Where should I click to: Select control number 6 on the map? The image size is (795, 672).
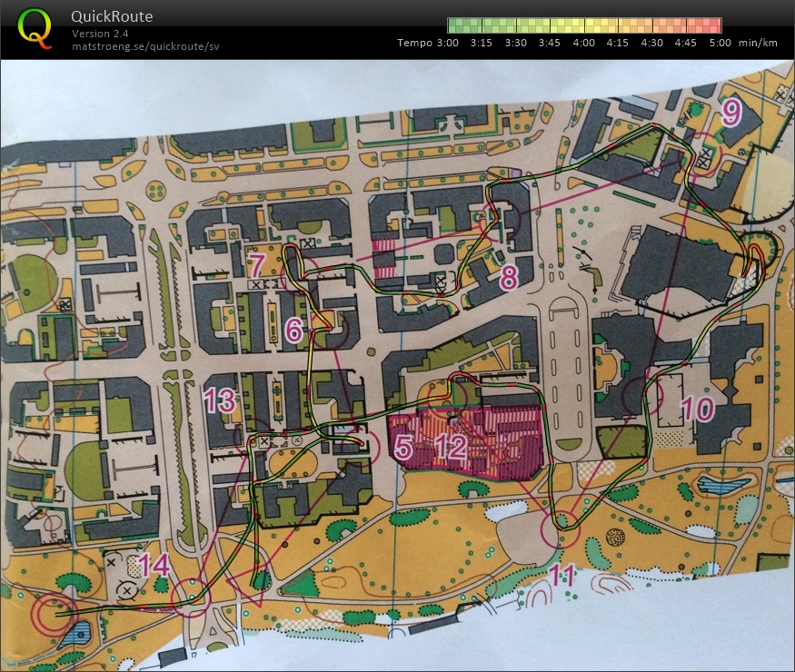pos(294,331)
